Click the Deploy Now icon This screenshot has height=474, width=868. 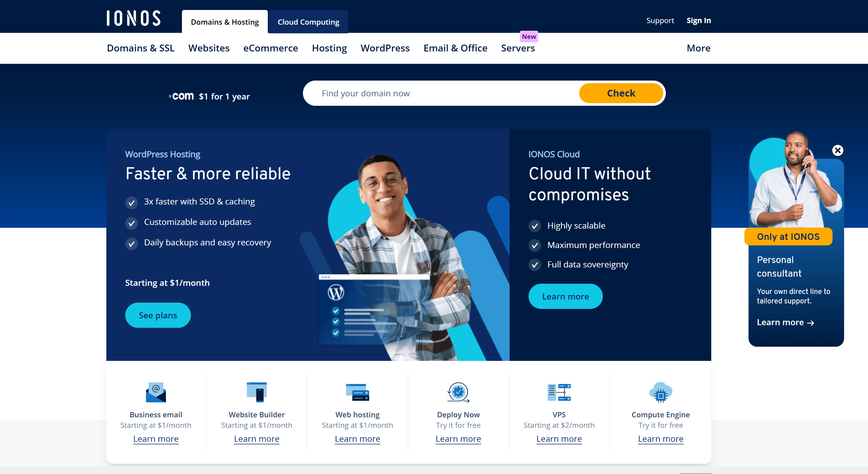(x=458, y=392)
